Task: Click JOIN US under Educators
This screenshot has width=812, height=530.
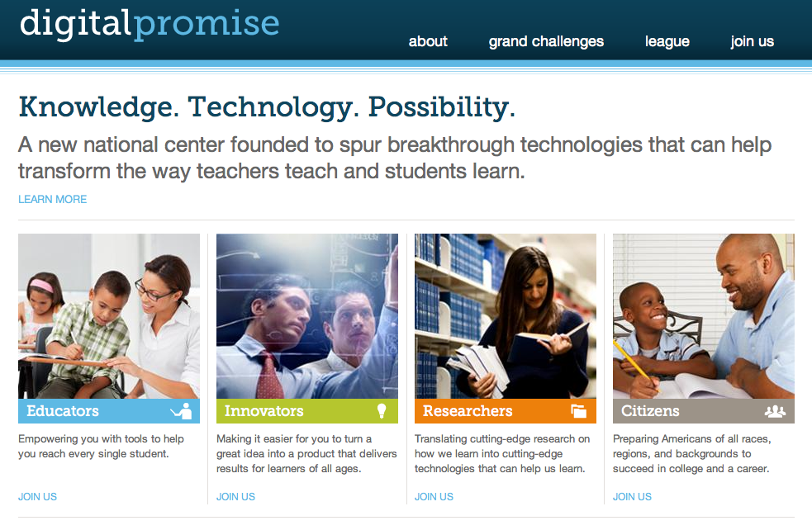Action: click(37, 496)
